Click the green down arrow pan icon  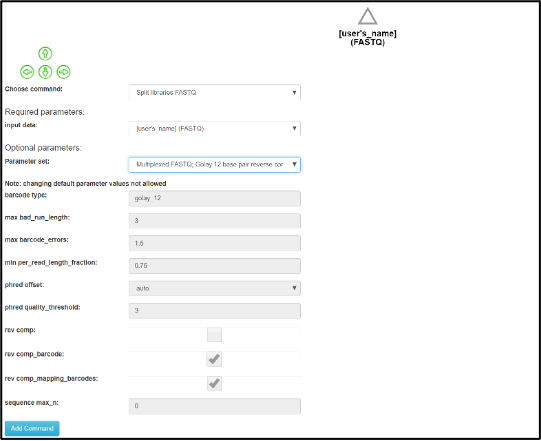[45, 72]
